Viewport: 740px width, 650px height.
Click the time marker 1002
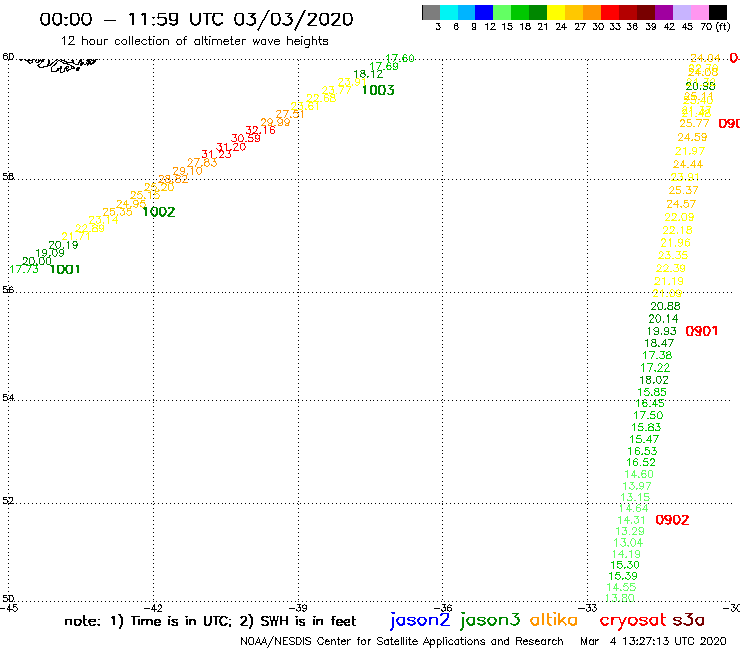coord(159,212)
